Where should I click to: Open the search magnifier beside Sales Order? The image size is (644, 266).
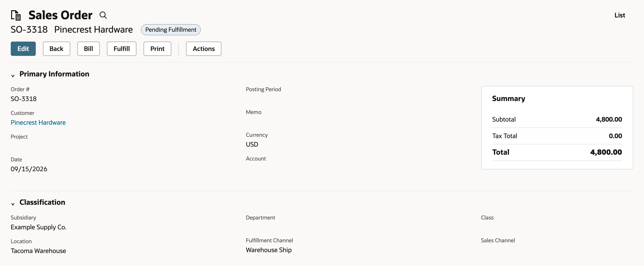[x=103, y=15]
